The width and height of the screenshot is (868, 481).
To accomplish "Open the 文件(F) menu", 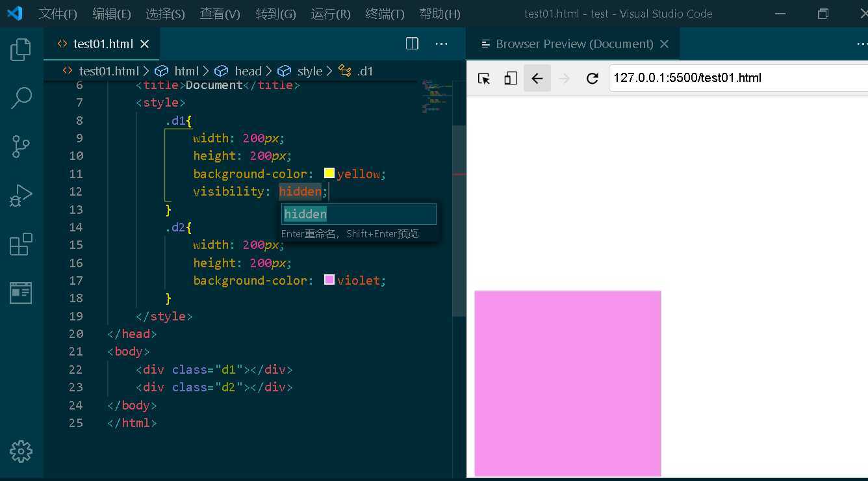I will coord(58,14).
